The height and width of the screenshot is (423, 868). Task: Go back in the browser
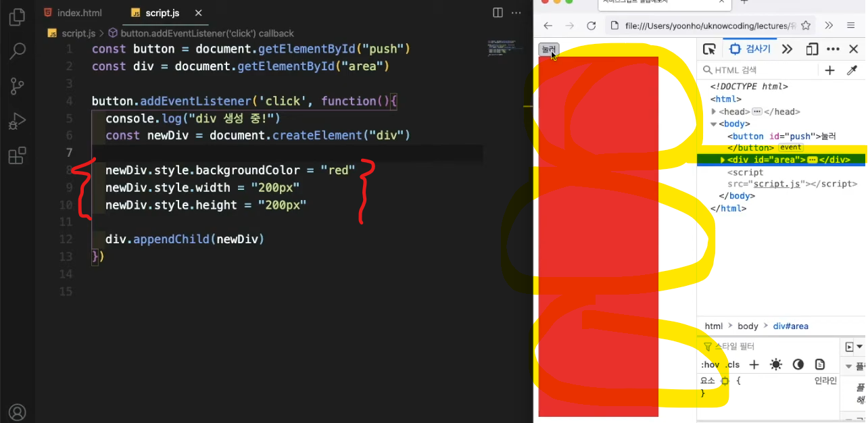pyautogui.click(x=548, y=26)
